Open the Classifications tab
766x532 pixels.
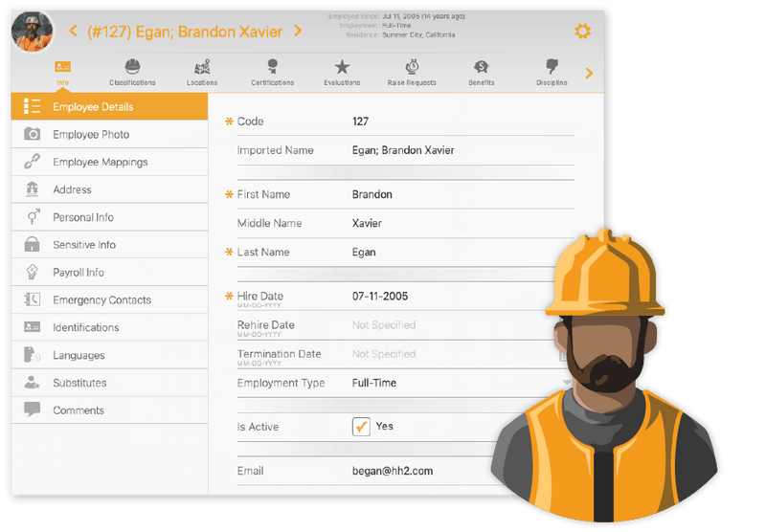[132, 73]
